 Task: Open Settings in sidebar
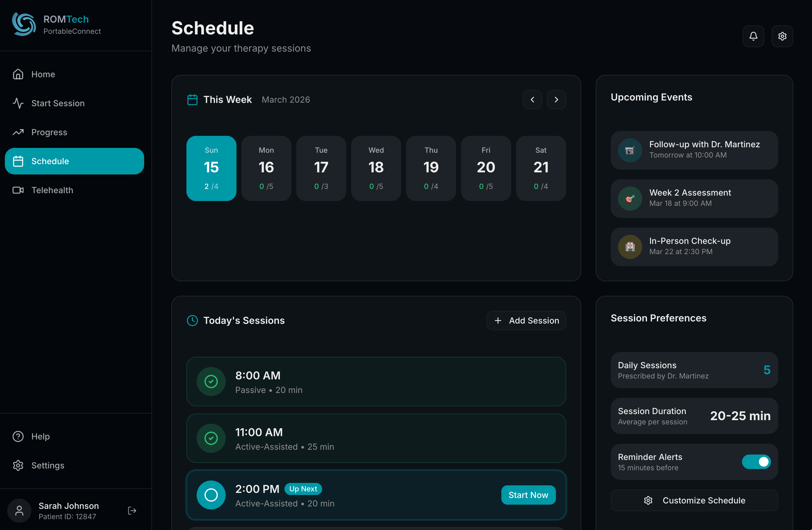[x=75, y=465]
